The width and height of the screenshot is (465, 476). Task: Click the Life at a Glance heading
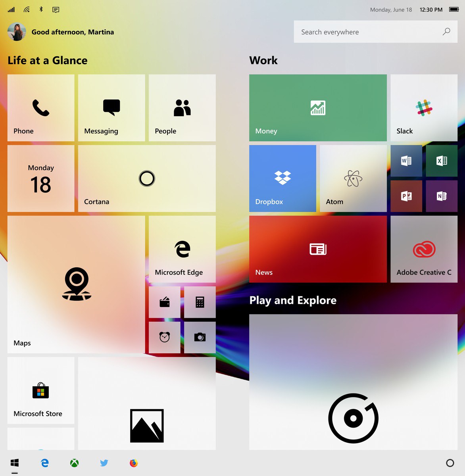(x=48, y=60)
